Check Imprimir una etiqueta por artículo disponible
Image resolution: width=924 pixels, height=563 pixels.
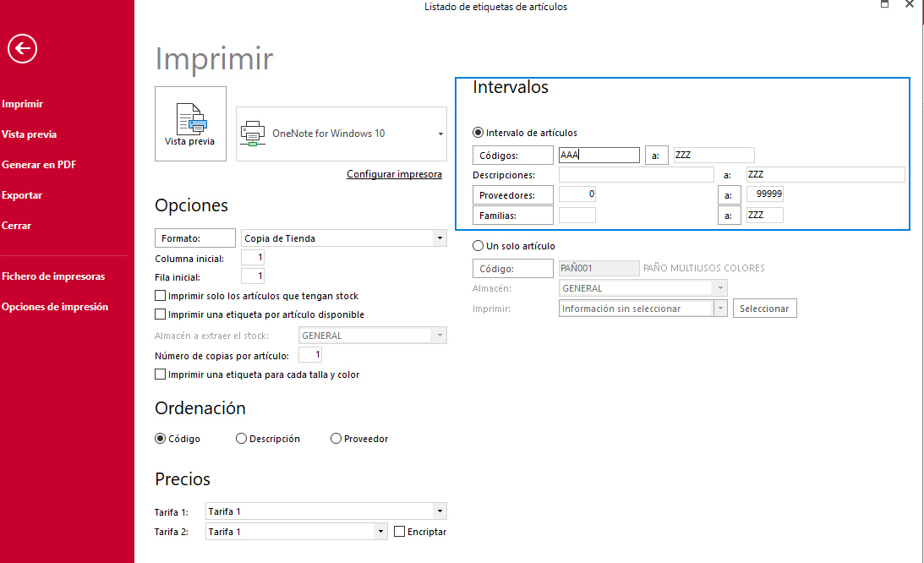[161, 314]
